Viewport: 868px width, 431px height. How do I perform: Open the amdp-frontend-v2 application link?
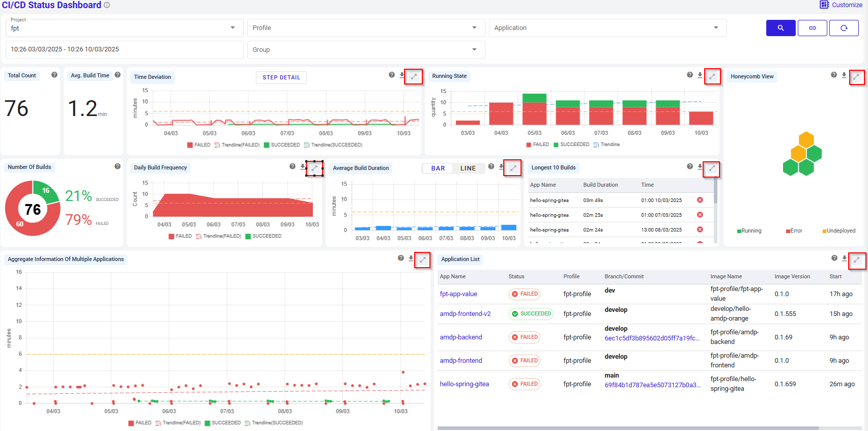pos(465,314)
